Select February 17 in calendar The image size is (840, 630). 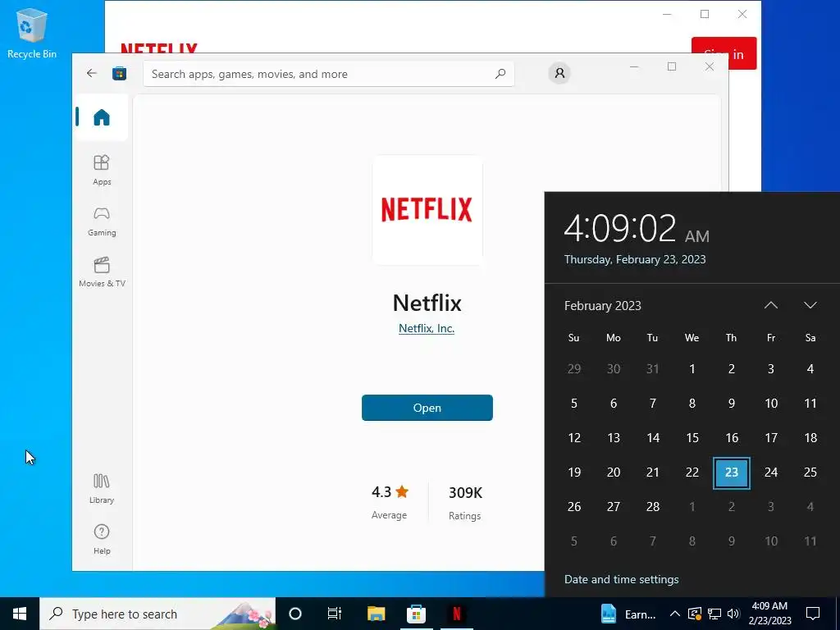771,438
